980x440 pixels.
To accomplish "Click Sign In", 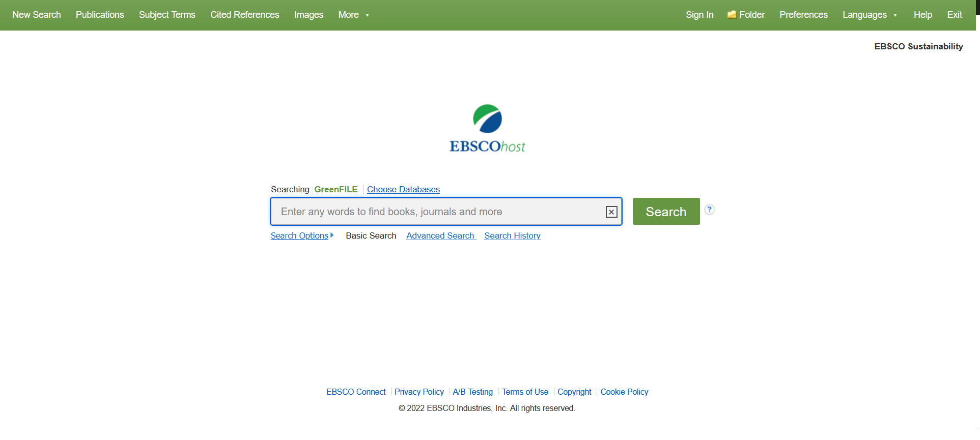I will pyautogui.click(x=699, y=15).
